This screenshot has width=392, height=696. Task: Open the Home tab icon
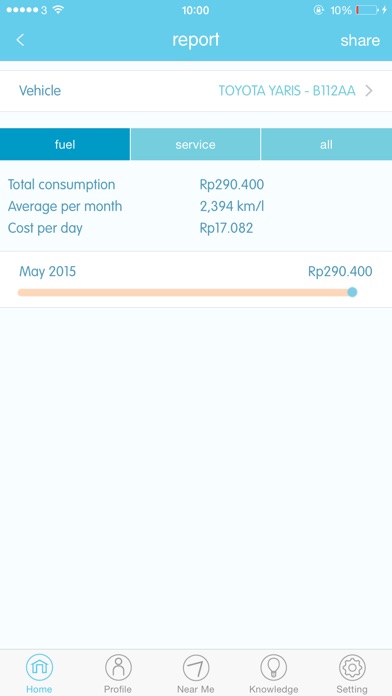click(x=39, y=667)
